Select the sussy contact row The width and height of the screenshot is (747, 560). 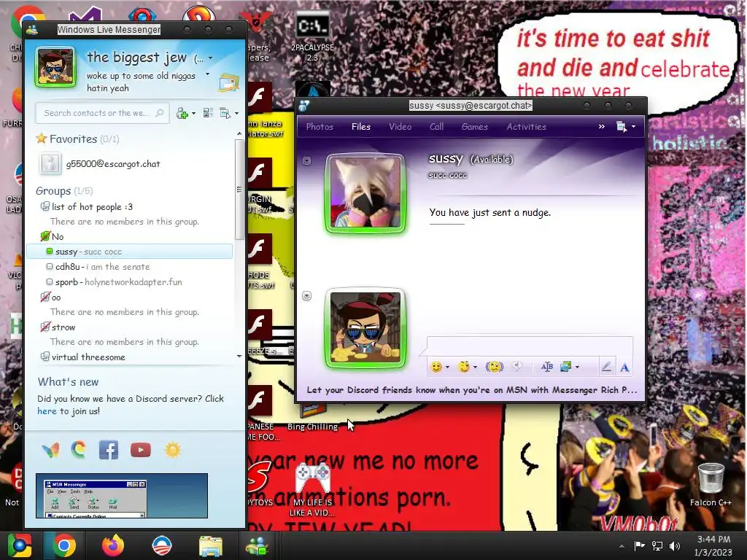(x=130, y=252)
